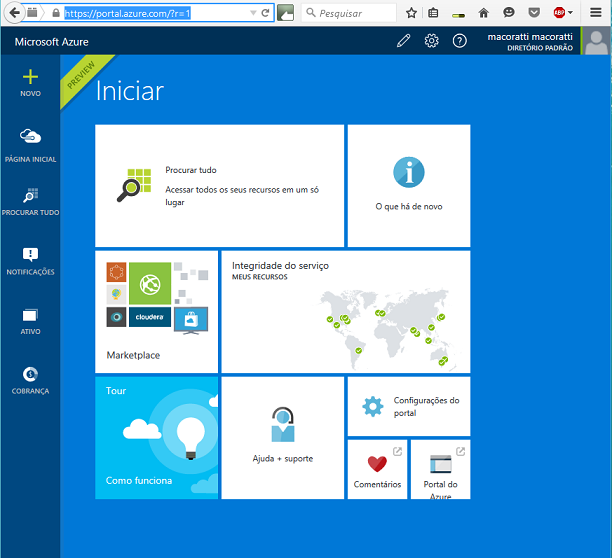Viewport: 612px width, 558px height.
Task: Open the gear settings icon in Azure header
Action: pos(431,41)
